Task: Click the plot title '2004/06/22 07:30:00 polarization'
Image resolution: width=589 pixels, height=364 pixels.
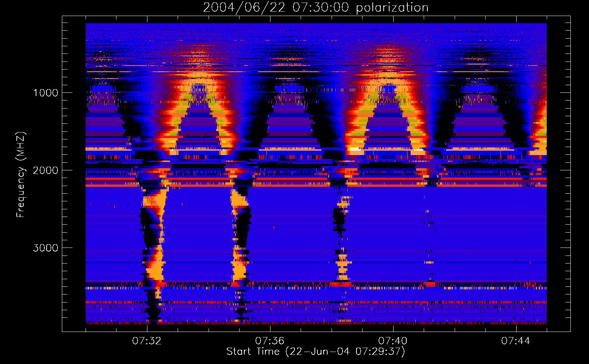Action: (x=316, y=8)
